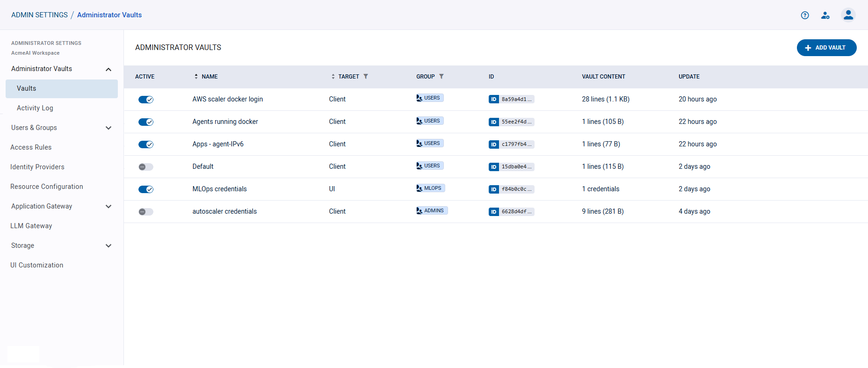Open the help question-mark icon
The image size is (868, 368).
[805, 15]
